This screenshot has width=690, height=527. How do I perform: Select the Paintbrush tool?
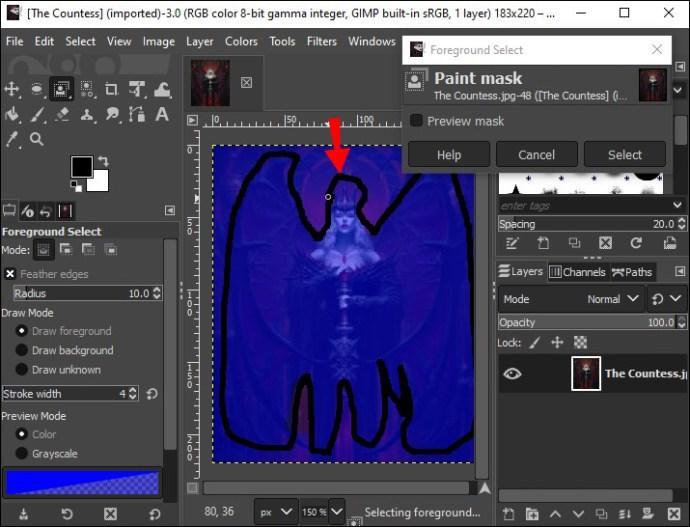pyautogui.click(x=37, y=114)
